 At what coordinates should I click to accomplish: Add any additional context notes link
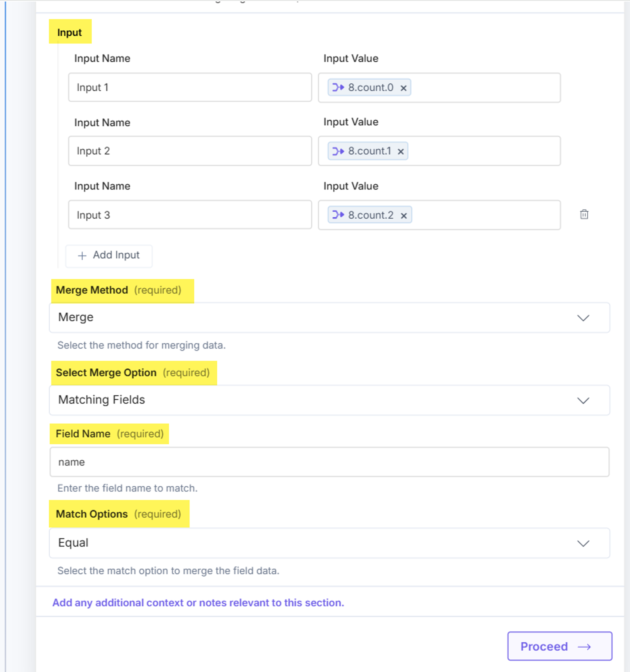click(x=198, y=603)
